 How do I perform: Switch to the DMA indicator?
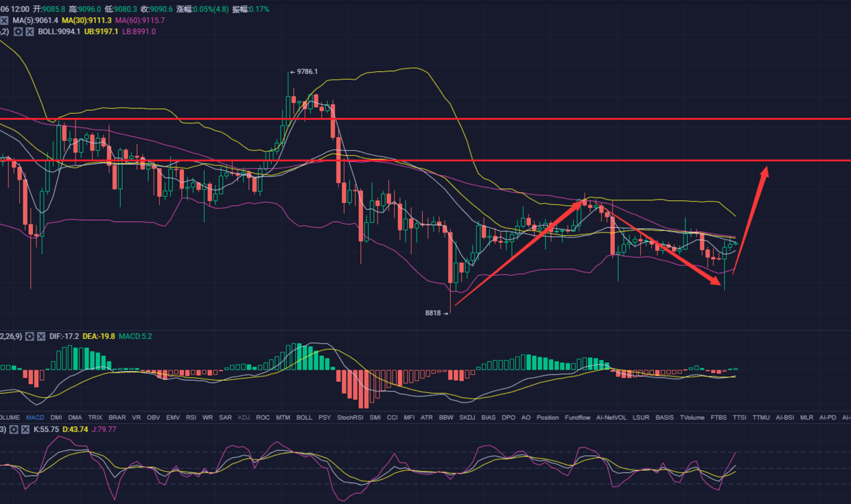click(x=75, y=417)
